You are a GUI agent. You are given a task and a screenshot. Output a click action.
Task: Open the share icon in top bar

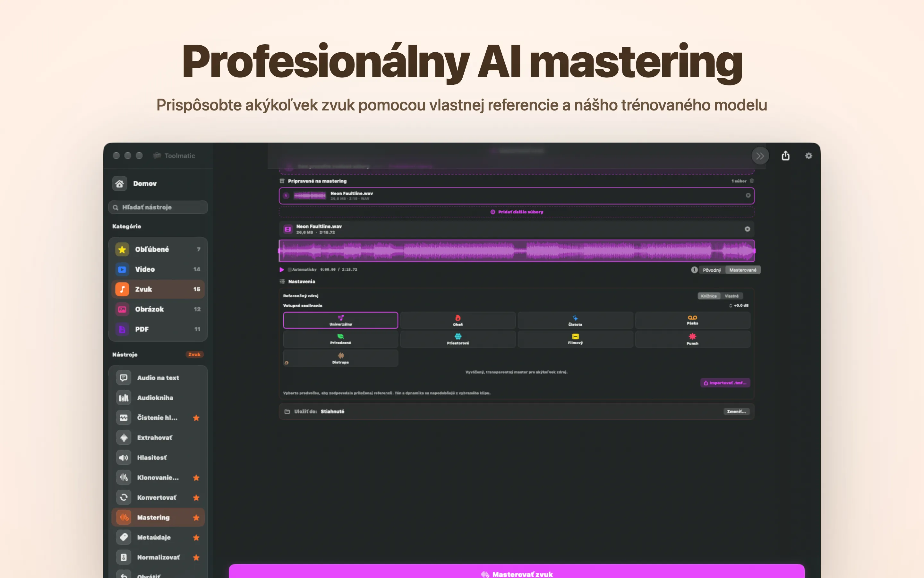point(785,156)
